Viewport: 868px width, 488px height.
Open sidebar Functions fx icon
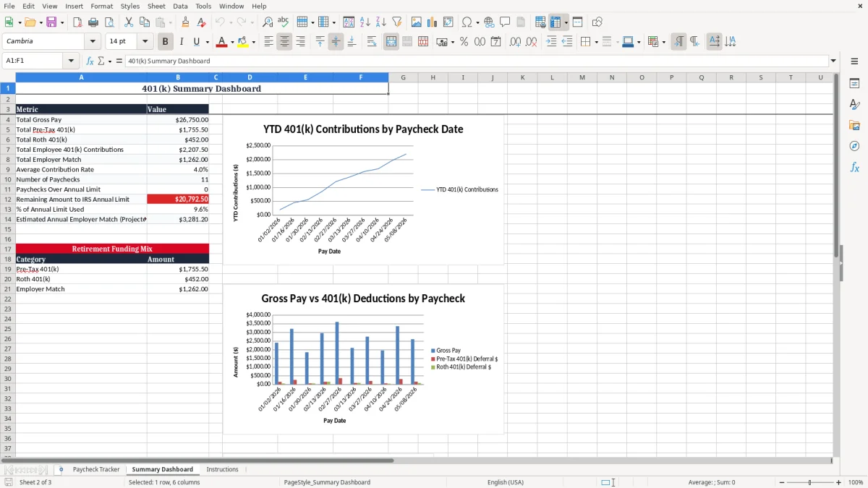click(x=854, y=168)
